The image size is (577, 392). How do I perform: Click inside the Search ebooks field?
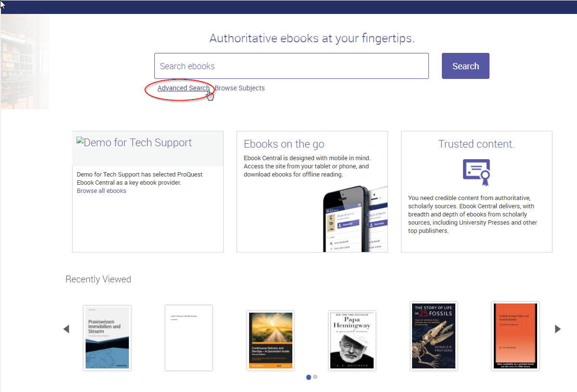[291, 66]
